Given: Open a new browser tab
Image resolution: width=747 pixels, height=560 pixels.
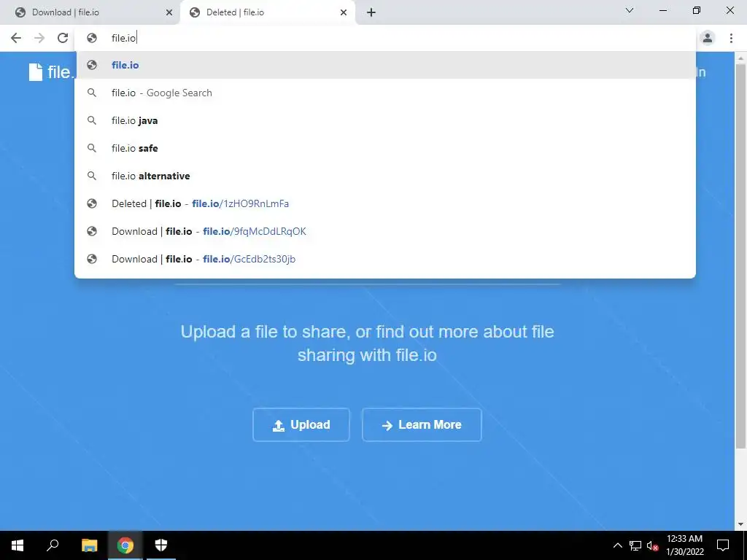Looking at the screenshot, I should pyautogui.click(x=371, y=12).
